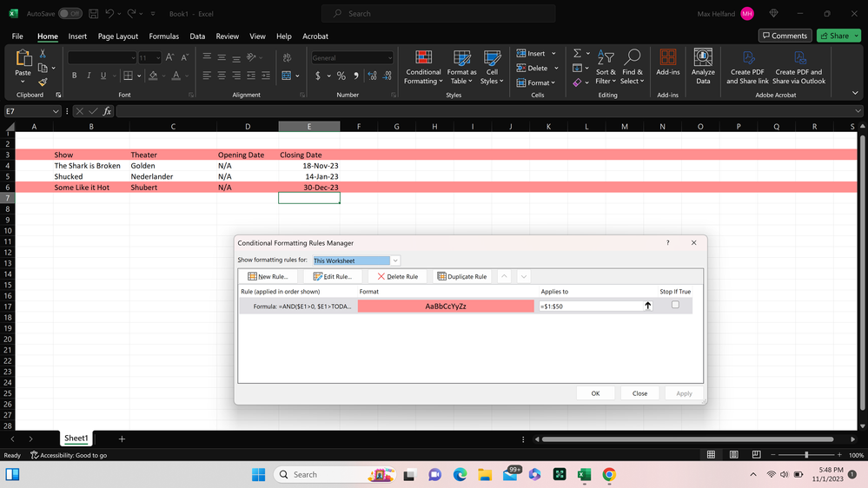
Task: Open Google Chrome from taskbar
Action: click(609, 475)
